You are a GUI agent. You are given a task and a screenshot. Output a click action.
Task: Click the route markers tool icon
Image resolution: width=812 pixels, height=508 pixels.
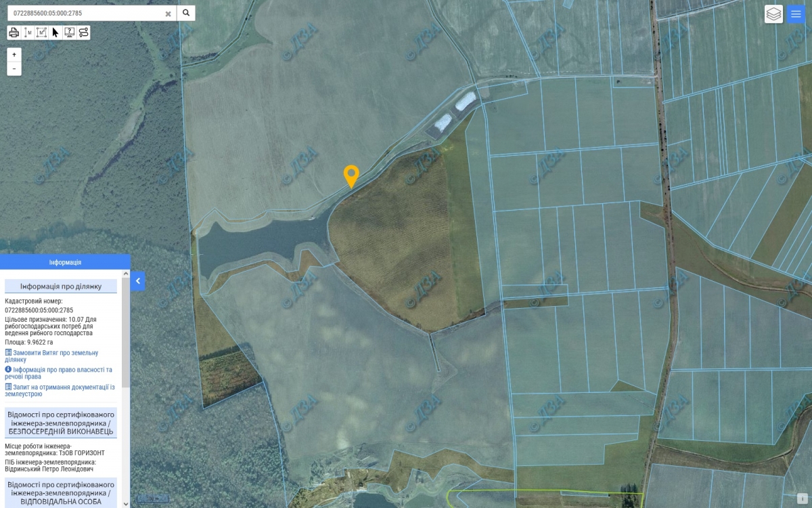pyautogui.click(x=83, y=33)
